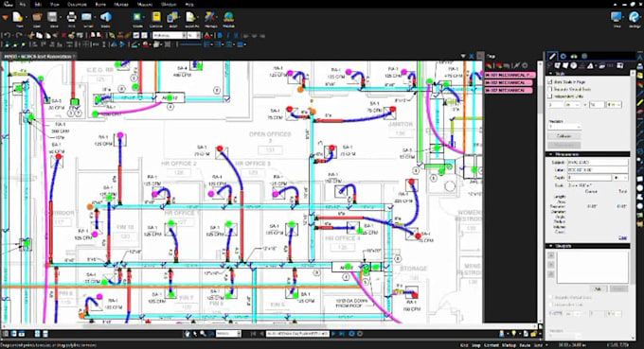Click the Insert Pages icon

point(191,17)
